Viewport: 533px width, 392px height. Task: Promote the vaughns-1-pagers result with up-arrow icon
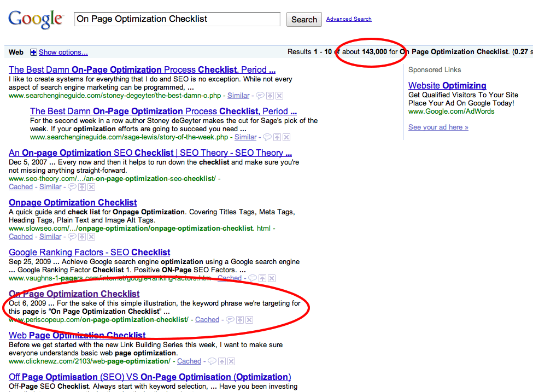click(x=262, y=278)
